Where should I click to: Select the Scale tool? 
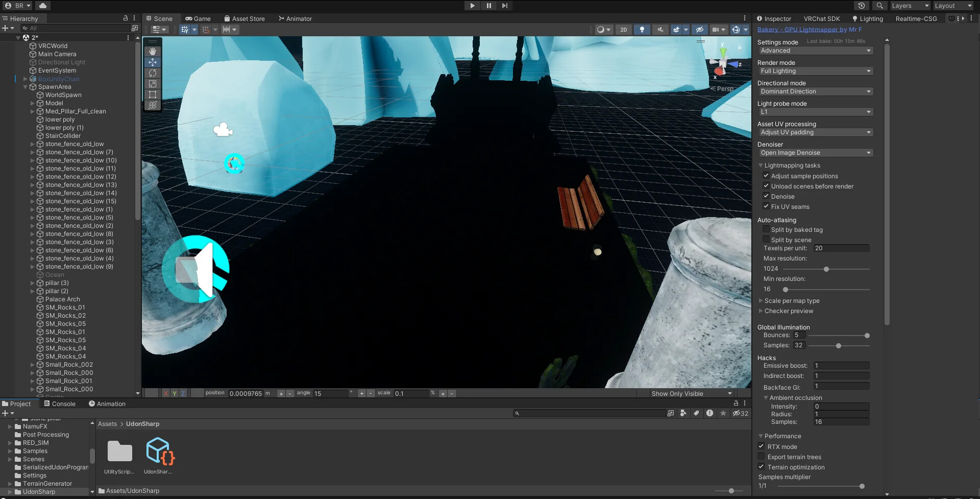(x=152, y=83)
